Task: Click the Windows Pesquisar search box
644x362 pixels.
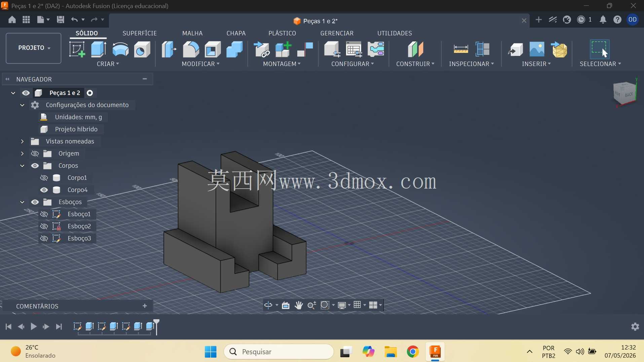Action: click(279, 352)
